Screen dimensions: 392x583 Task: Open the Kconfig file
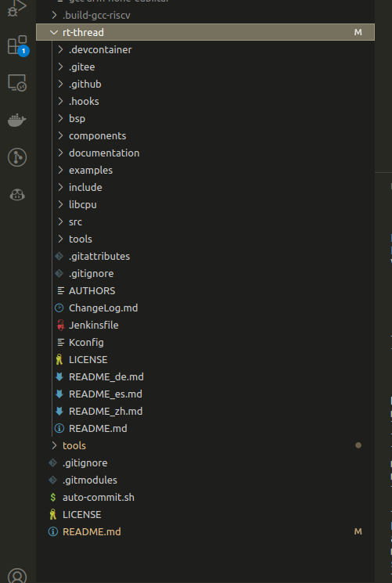pyautogui.click(x=86, y=343)
